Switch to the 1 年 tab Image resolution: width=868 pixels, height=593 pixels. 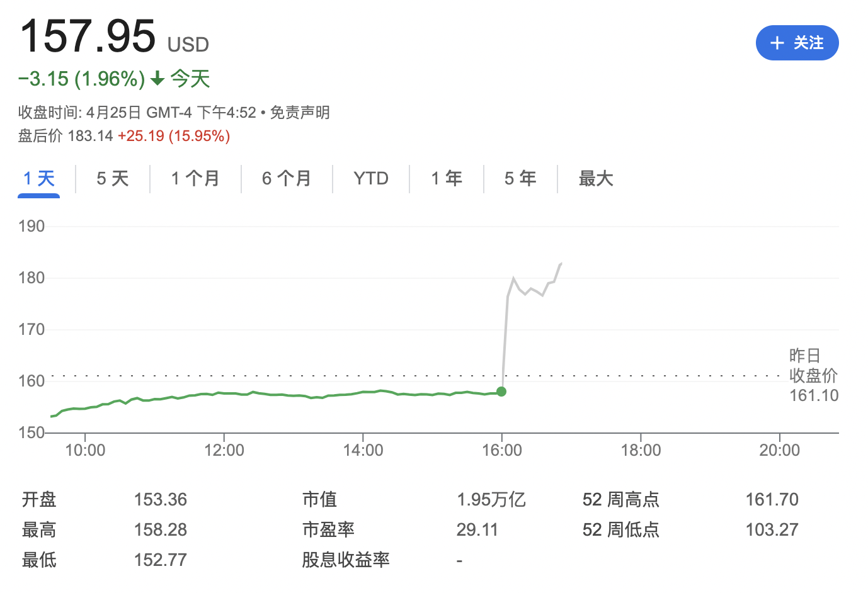(x=447, y=179)
